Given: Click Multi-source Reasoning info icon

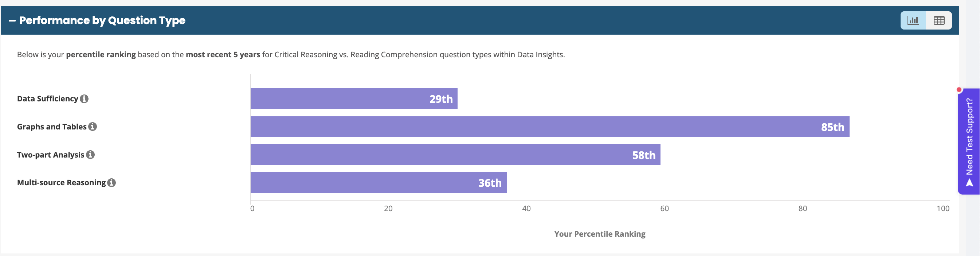Looking at the screenshot, I should click(x=111, y=183).
